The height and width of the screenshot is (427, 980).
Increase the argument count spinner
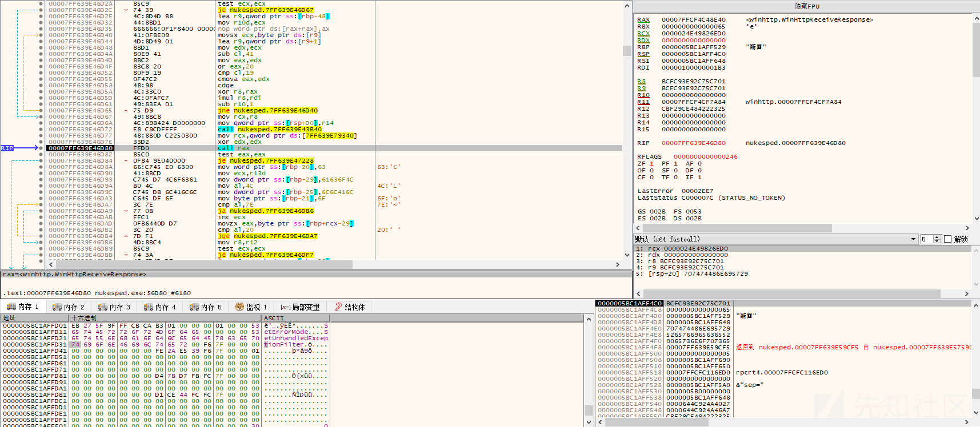937,237
